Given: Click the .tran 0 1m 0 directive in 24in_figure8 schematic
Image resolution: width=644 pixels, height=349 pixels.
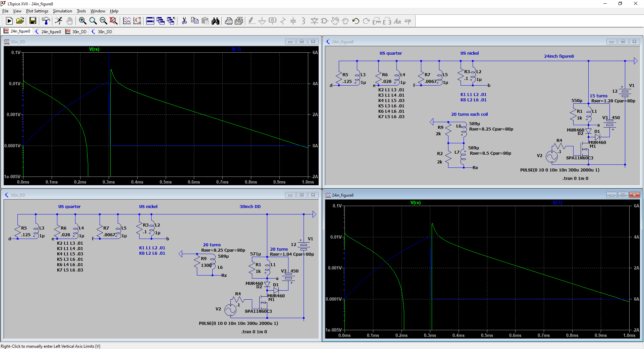Looking at the screenshot, I should coord(575,179).
